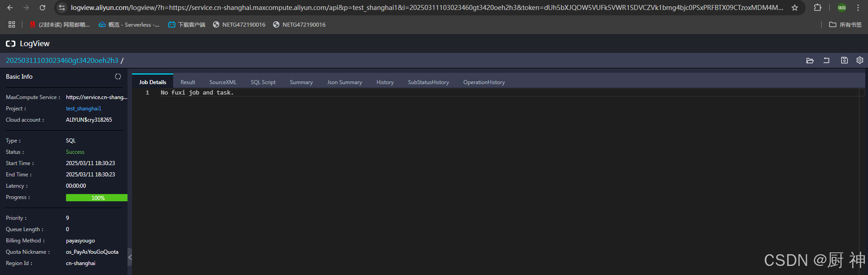The height and width of the screenshot is (275, 868).
Task: Click the os_PayAsYouGoQuota quota nickname
Action: (x=92, y=252)
